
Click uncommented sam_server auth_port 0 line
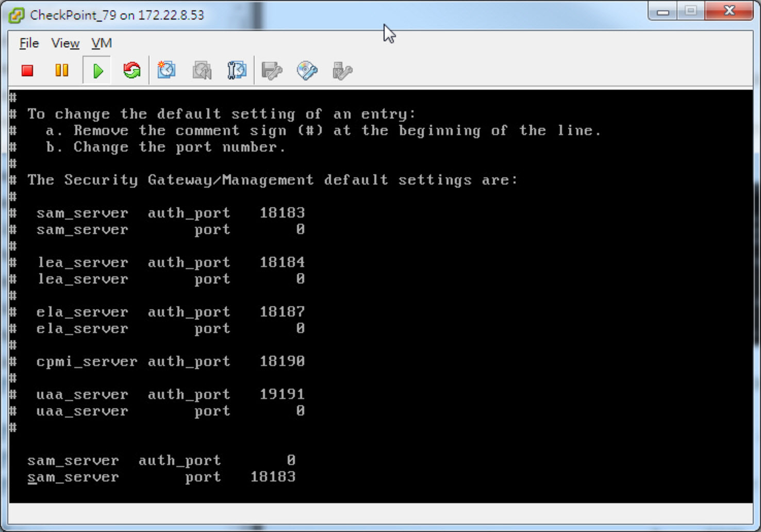click(x=161, y=460)
